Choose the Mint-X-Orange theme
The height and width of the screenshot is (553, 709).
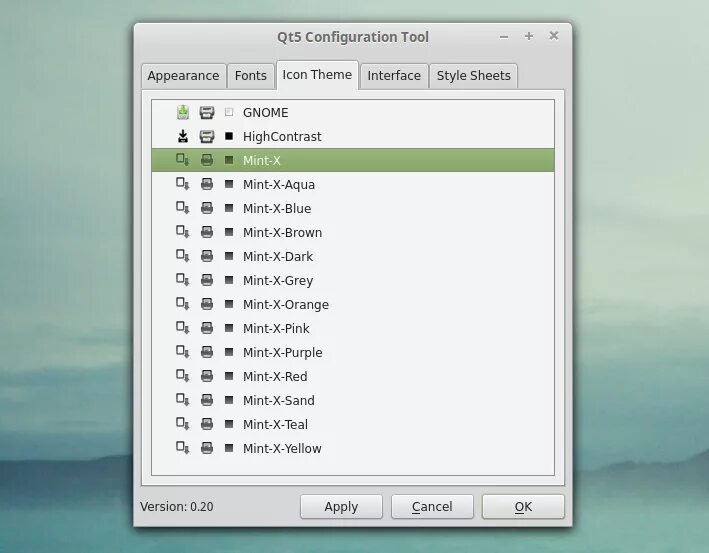click(353, 304)
